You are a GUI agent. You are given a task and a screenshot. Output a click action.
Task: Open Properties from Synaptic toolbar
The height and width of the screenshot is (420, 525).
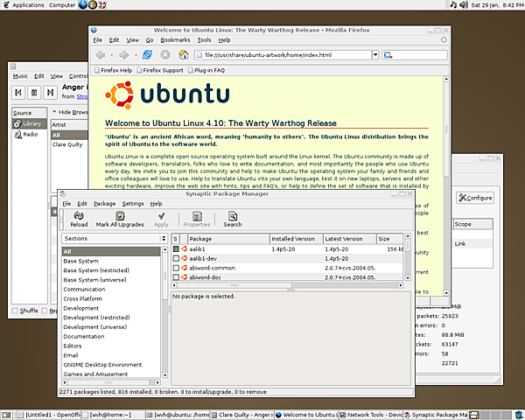point(197,220)
